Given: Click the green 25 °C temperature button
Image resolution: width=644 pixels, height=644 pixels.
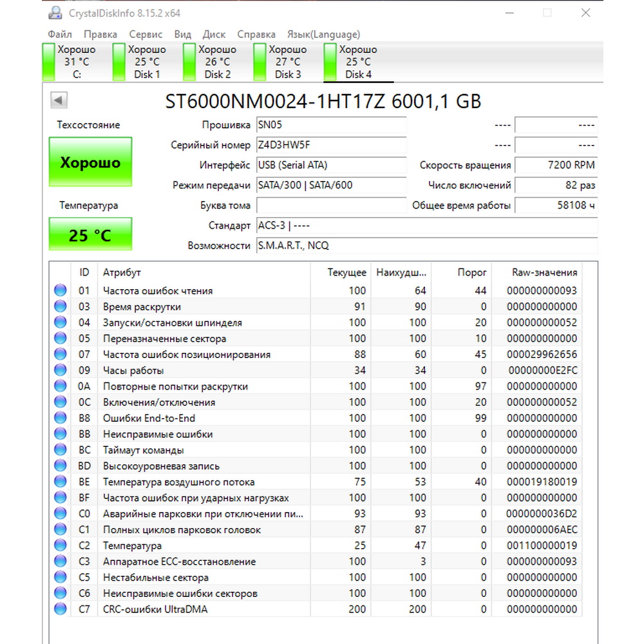Looking at the screenshot, I should (x=90, y=234).
